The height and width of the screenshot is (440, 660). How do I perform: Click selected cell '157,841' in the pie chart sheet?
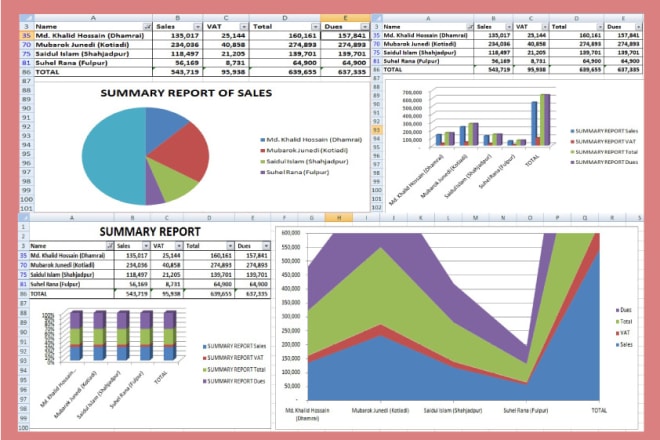[x=345, y=36]
